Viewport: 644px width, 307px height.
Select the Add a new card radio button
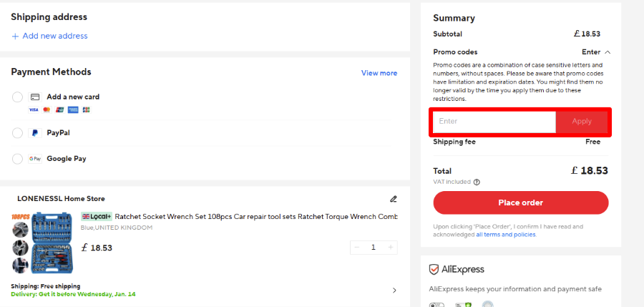pyautogui.click(x=17, y=97)
